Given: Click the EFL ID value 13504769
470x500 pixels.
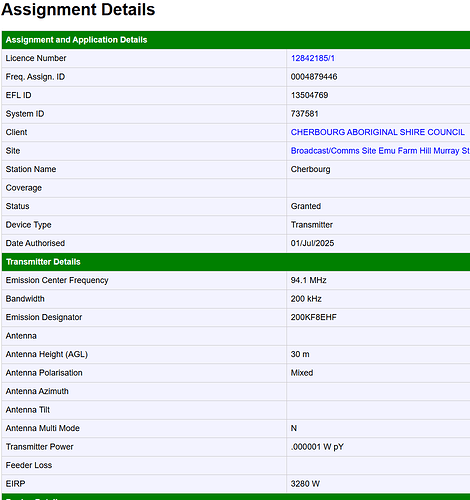Looking at the screenshot, I should (x=309, y=95).
